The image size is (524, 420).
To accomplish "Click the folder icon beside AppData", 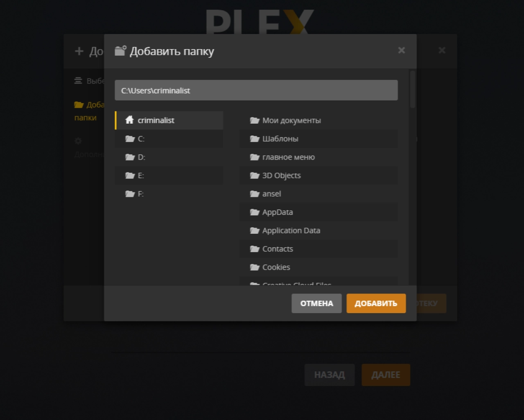I will (255, 212).
